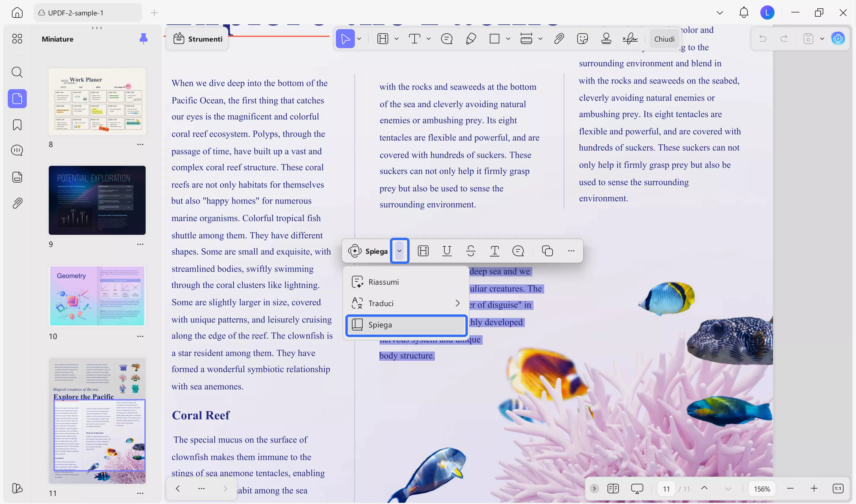Image resolution: width=856 pixels, height=504 pixels.
Task: Click the 156% zoom level control
Action: [x=762, y=489]
